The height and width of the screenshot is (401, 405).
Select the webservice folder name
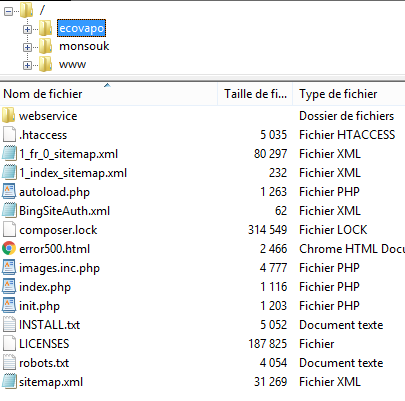48,116
